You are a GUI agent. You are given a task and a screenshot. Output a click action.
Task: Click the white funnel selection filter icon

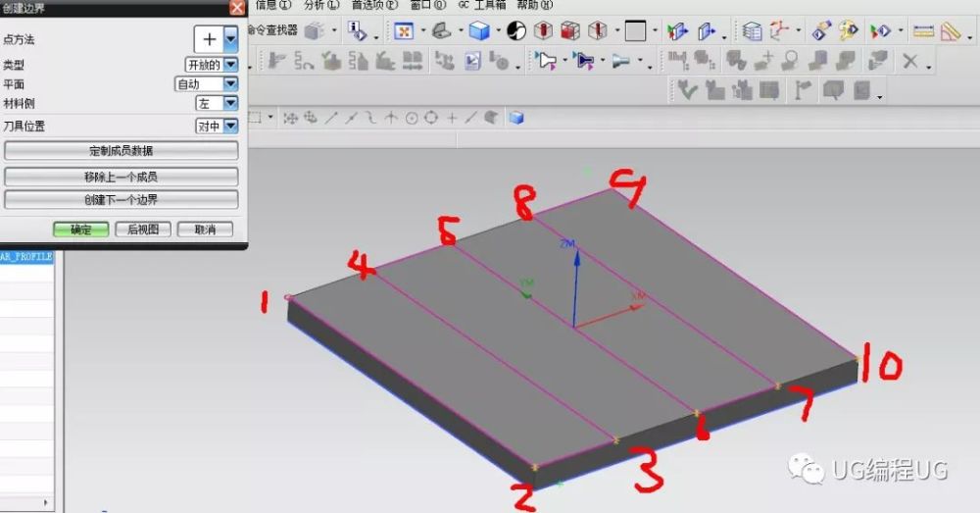[x=546, y=61]
